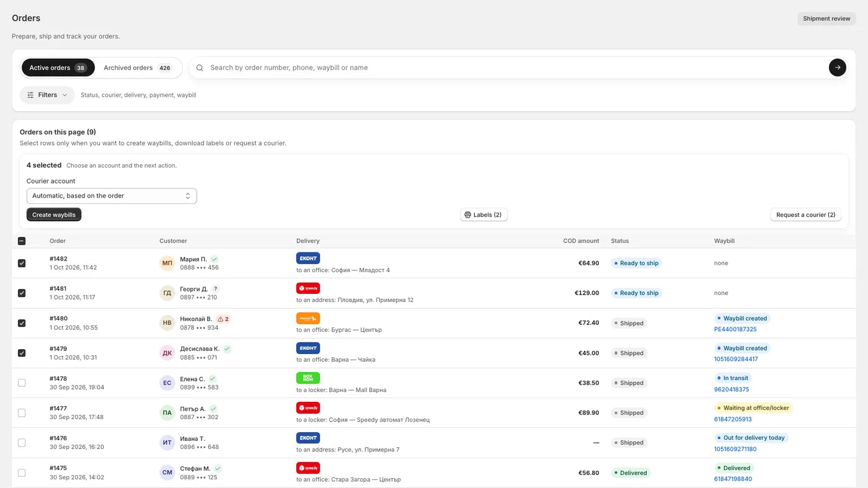Click the 'In transit' waybill badge
Viewport: 868px width, 488px height.
point(733,378)
